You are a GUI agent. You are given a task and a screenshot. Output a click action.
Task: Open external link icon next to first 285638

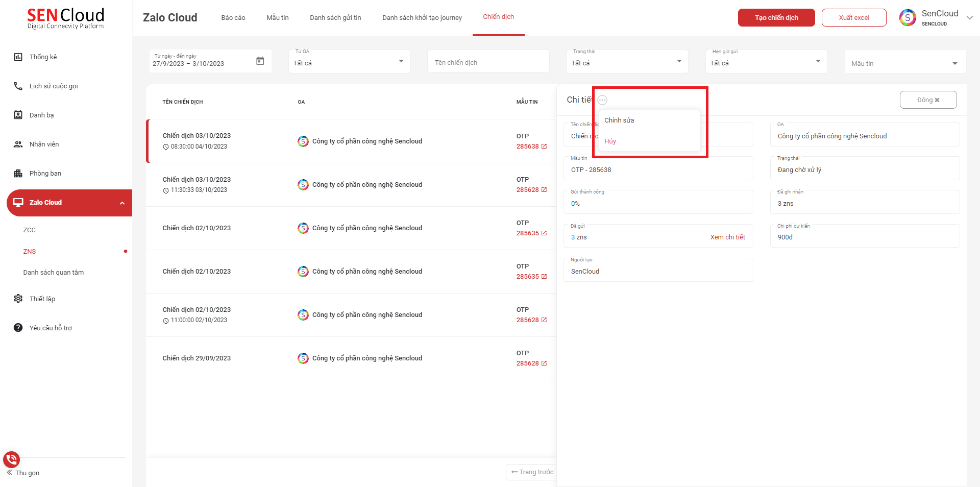click(544, 147)
